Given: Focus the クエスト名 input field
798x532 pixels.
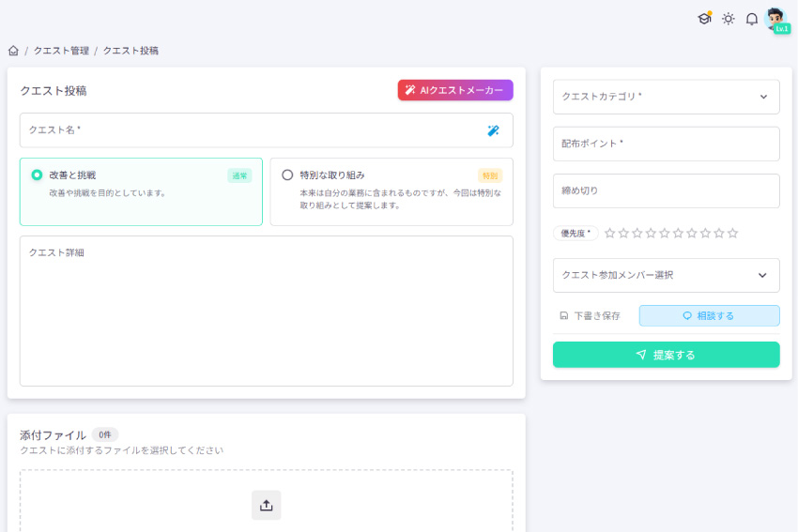Looking at the screenshot, I should (x=267, y=130).
